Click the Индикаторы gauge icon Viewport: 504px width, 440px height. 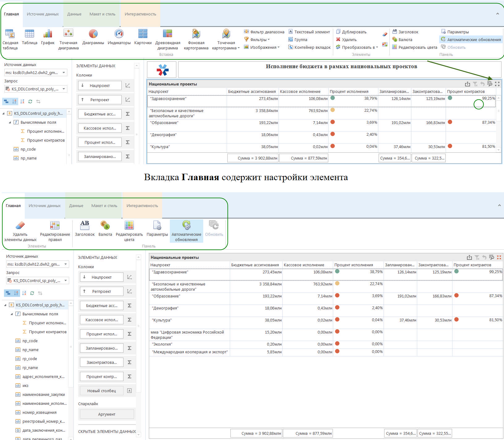coord(119,34)
